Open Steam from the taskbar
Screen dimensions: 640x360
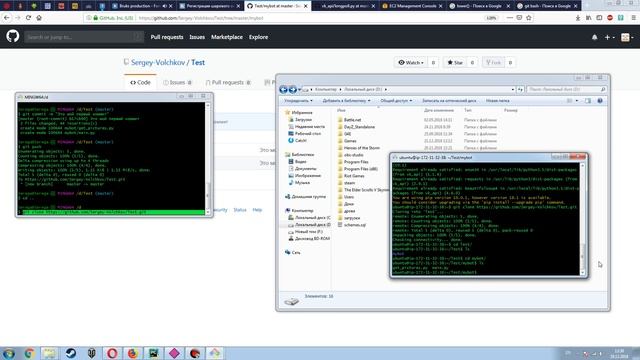(x=71, y=353)
